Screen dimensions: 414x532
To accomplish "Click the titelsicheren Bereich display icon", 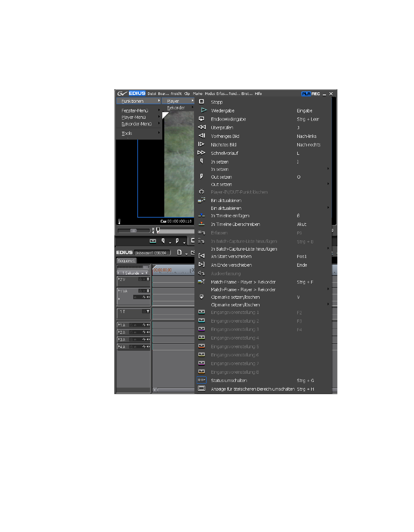I will [x=201, y=389].
